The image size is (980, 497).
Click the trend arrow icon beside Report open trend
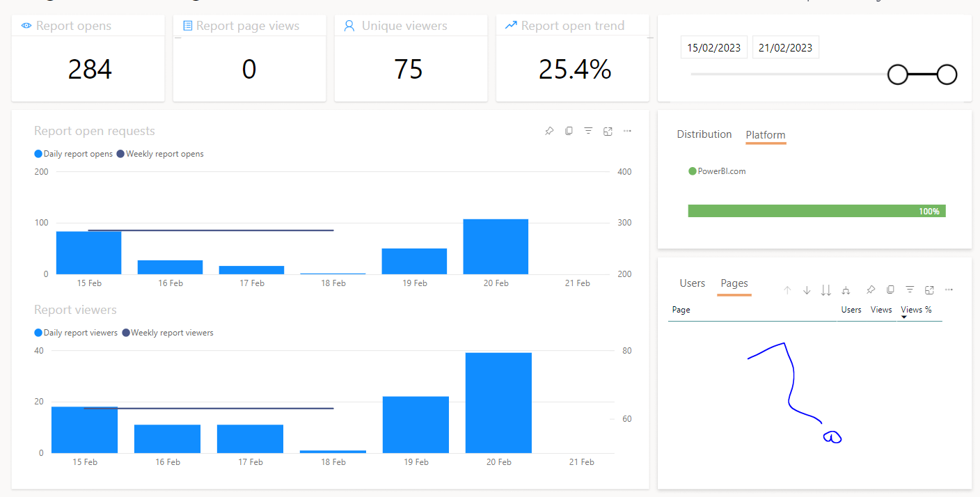pos(511,25)
